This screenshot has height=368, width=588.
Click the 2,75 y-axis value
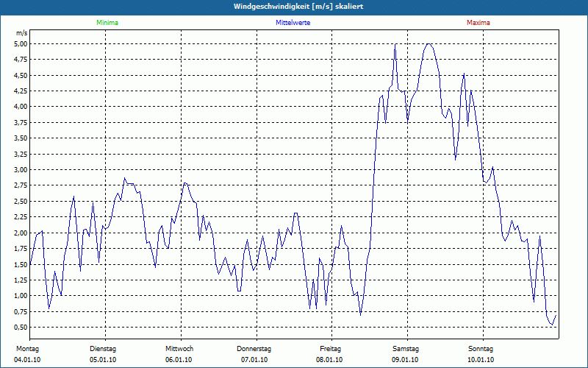pos(21,185)
